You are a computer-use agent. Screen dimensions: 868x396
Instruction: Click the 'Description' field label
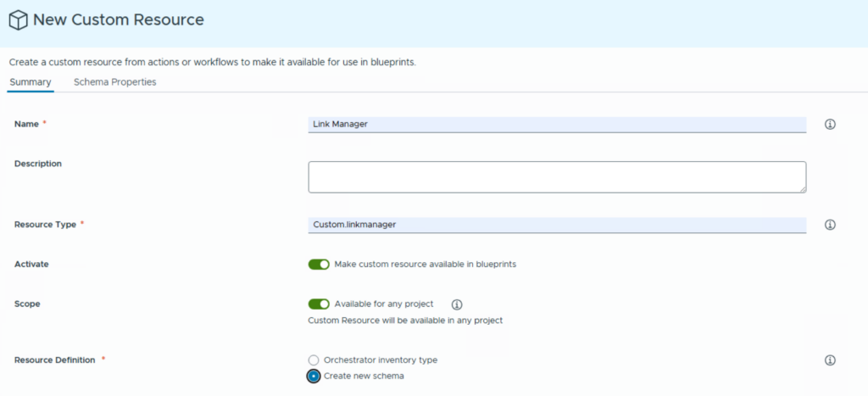tap(38, 164)
